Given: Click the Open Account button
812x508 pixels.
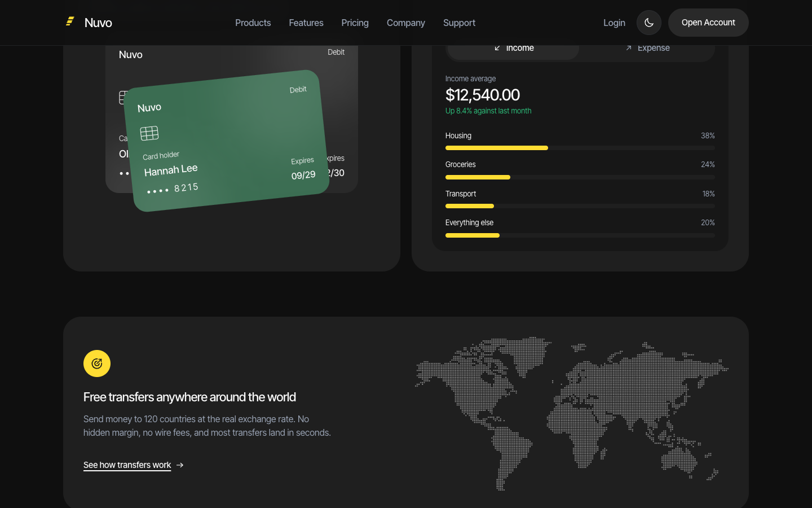Looking at the screenshot, I should (x=708, y=23).
